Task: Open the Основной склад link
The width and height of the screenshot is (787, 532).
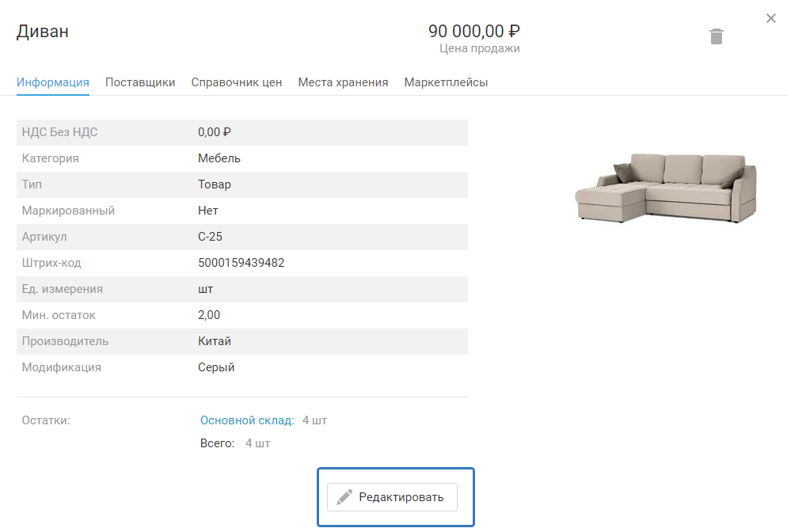Action: click(247, 420)
